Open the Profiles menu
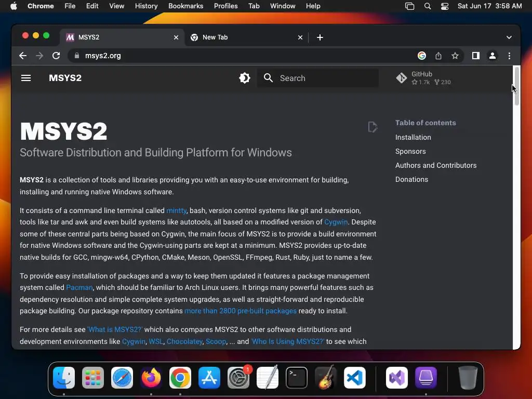 225,6
